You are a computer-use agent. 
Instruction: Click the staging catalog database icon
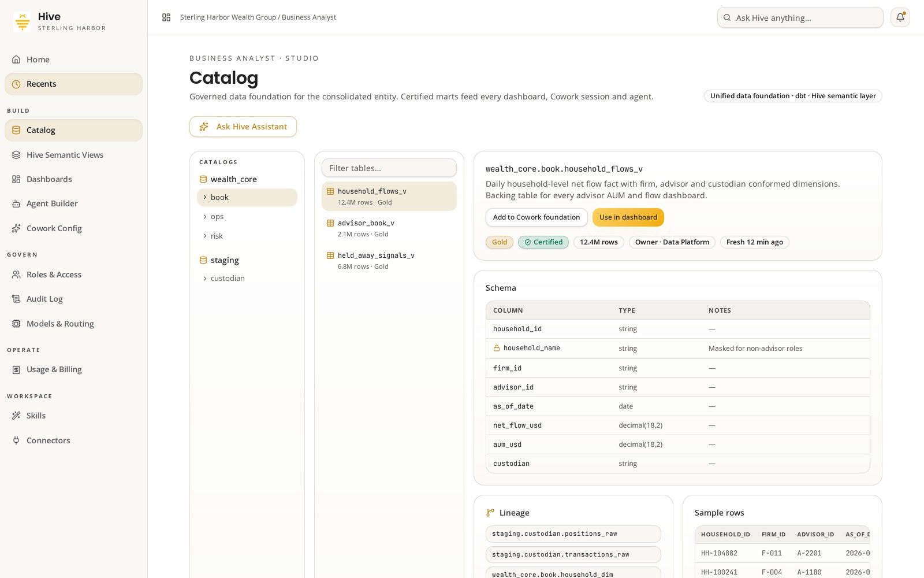click(203, 260)
